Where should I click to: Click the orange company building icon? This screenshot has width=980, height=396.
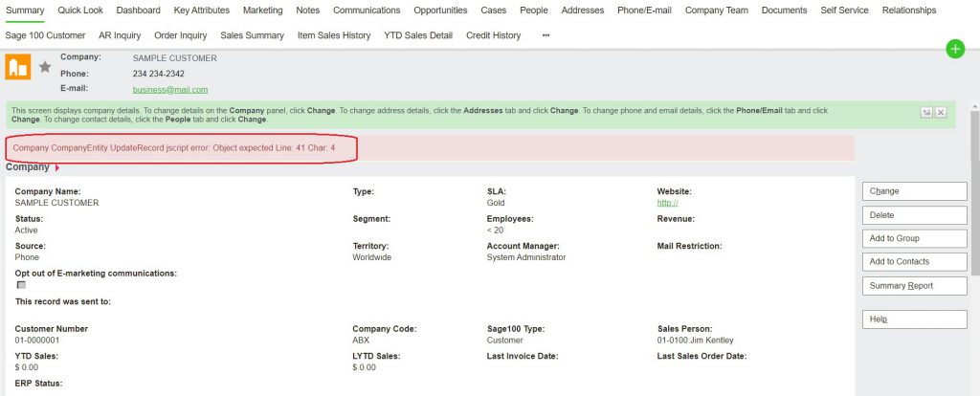18,67
